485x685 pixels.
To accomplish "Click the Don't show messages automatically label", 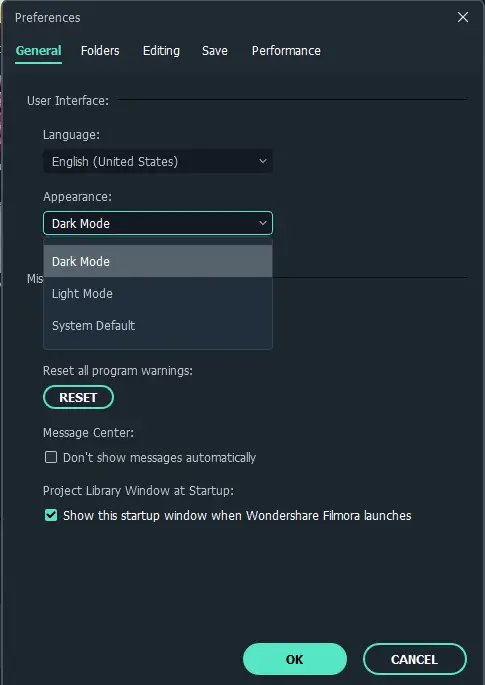I will pos(159,457).
